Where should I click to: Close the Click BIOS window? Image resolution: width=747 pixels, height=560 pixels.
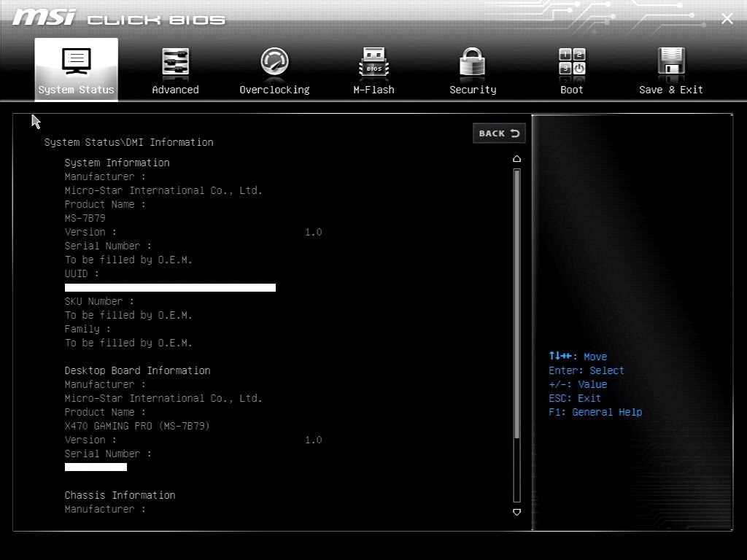pyautogui.click(x=727, y=18)
